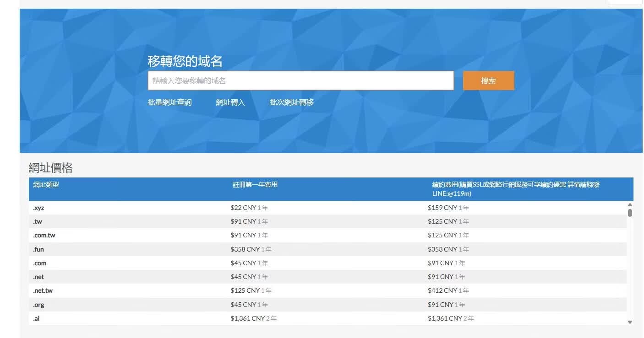
Task: Open the 批次網址轉移 link
Action: [292, 102]
